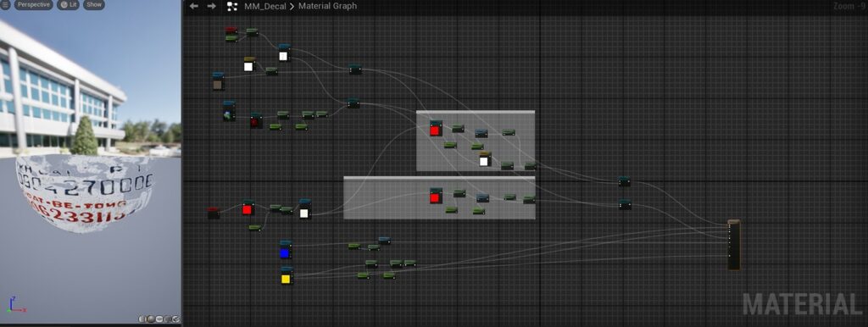868x327 pixels.
Task: Click the upper comment box title bar
Action: [x=476, y=113]
